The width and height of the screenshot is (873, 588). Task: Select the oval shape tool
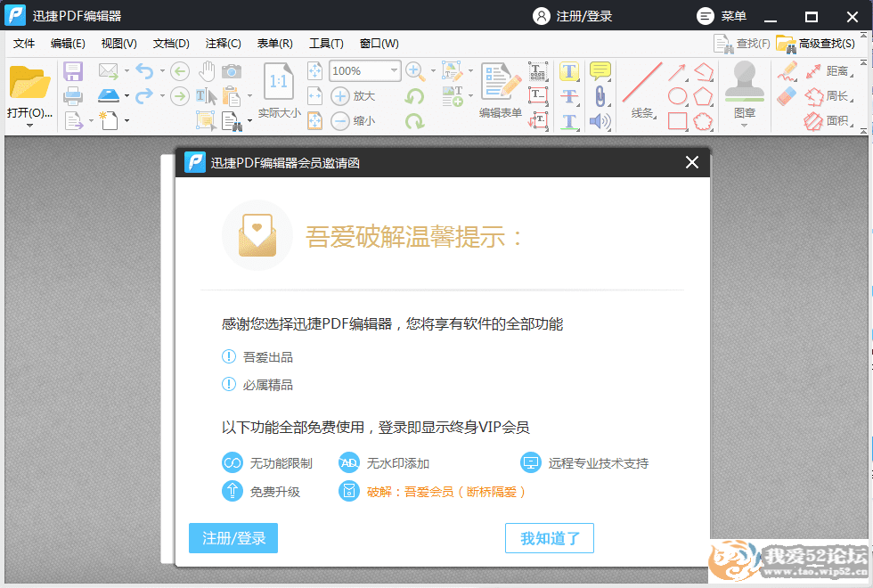pos(677,96)
